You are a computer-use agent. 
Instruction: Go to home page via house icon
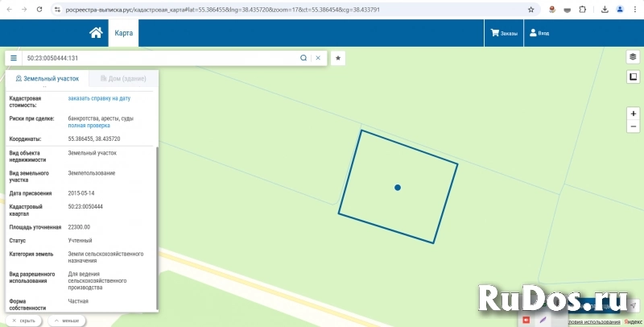96,33
